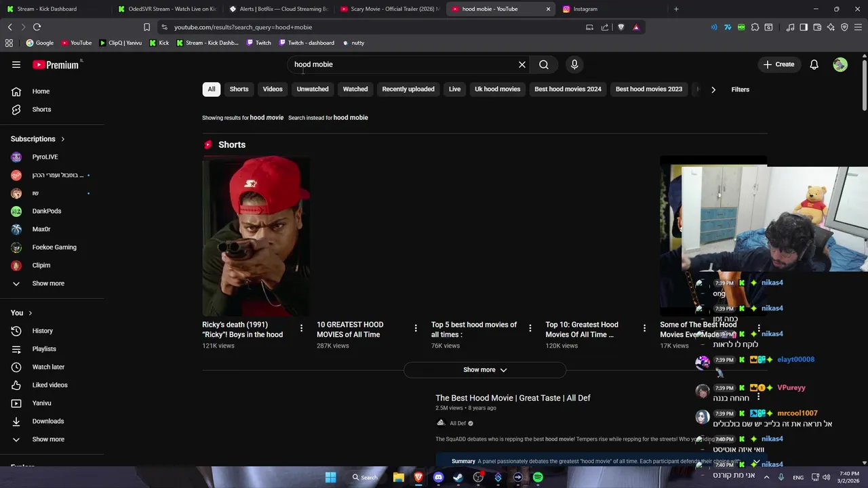
Task: Open the browser extensions puzzle icon
Action: 755,27
